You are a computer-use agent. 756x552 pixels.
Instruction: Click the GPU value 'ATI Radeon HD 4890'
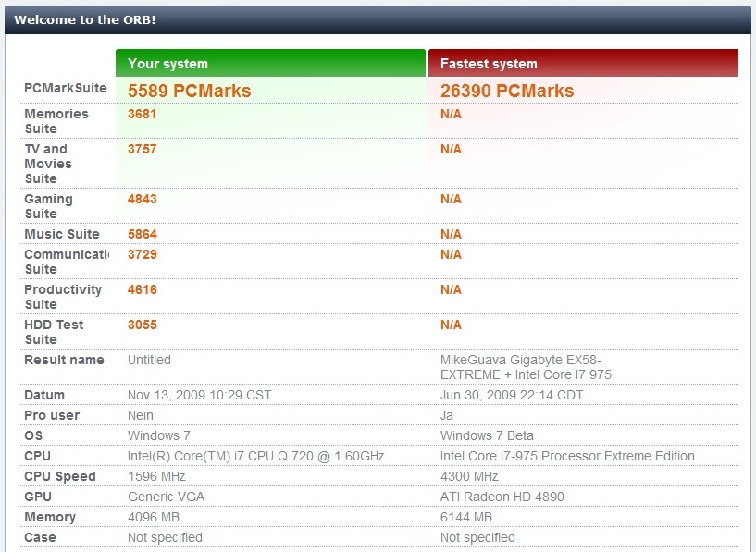point(502,497)
